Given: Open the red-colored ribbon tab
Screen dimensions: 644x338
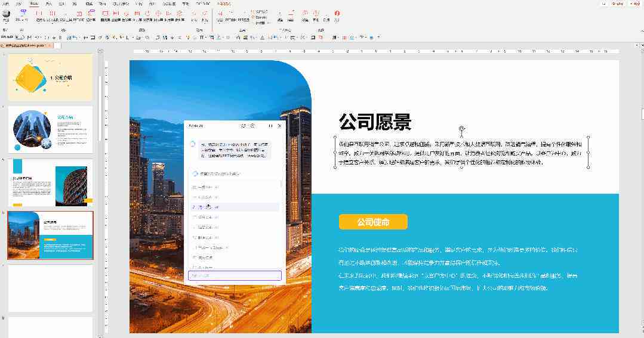Looking at the screenshot, I should click(x=224, y=4).
